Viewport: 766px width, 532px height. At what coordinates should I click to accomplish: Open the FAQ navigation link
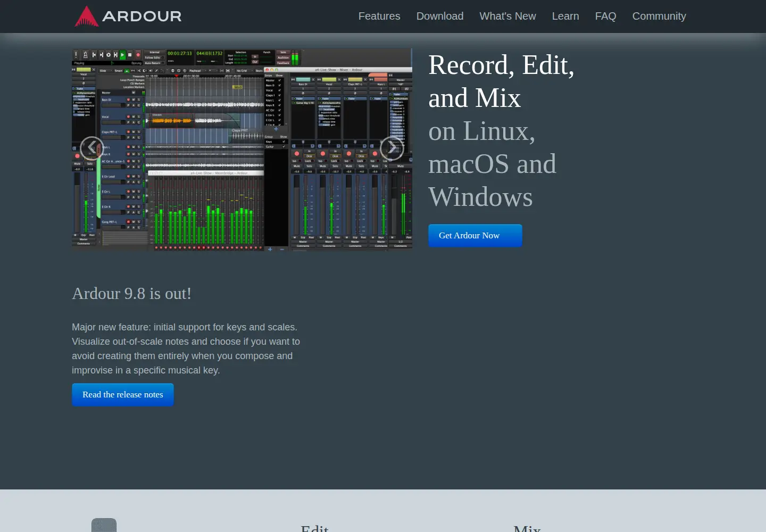(605, 16)
